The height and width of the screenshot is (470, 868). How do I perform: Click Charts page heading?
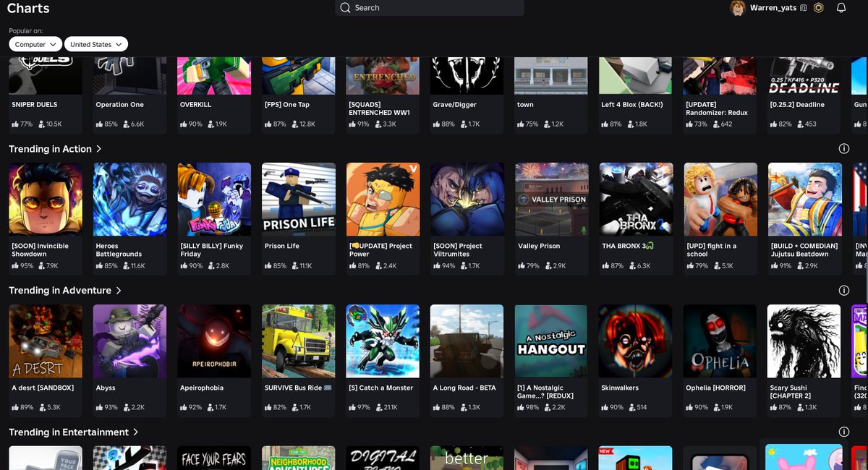click(28, 9)
